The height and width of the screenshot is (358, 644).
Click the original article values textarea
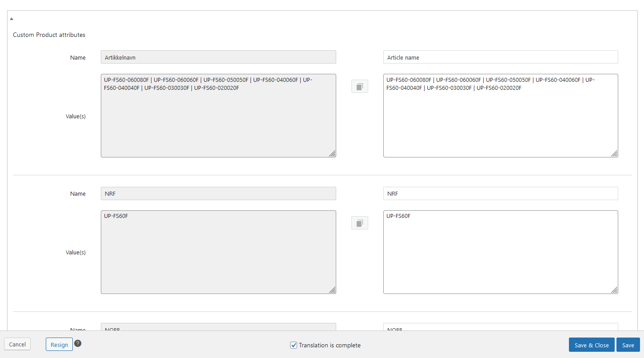(x=219, y=116)
